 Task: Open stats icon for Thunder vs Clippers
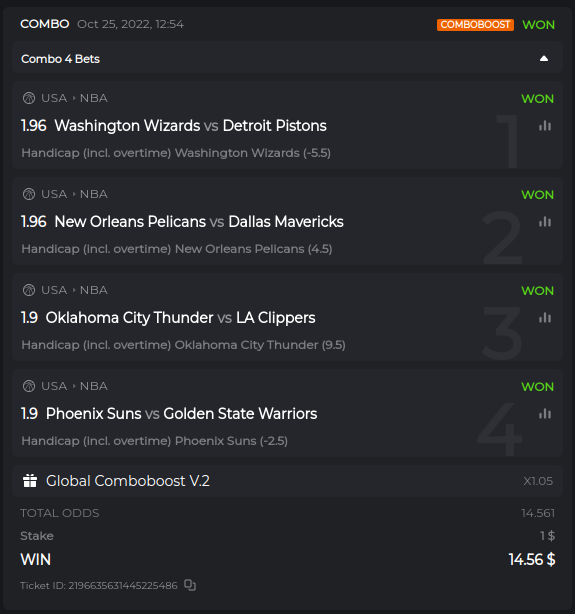(x=545, y=318)
